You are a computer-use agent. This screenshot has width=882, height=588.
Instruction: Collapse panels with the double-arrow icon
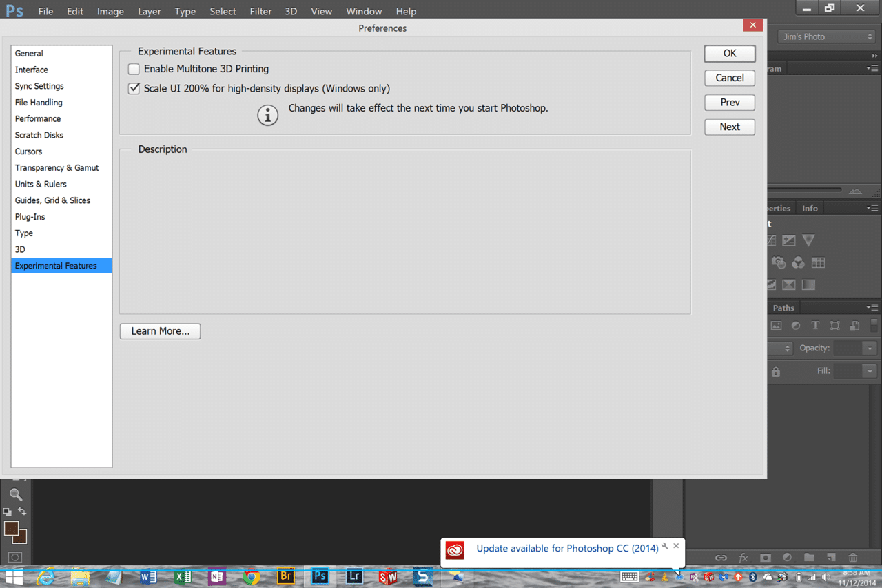[x=875, y=56]
